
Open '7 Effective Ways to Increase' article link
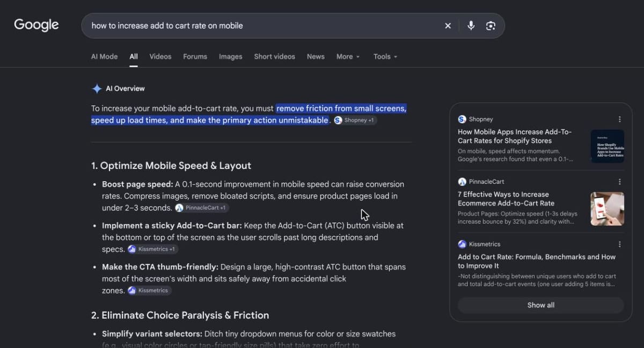(x=506, y=199)
